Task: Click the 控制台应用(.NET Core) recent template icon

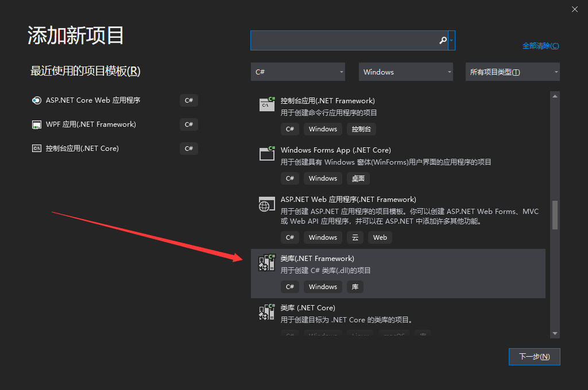Action: click(x=36, y=149)
